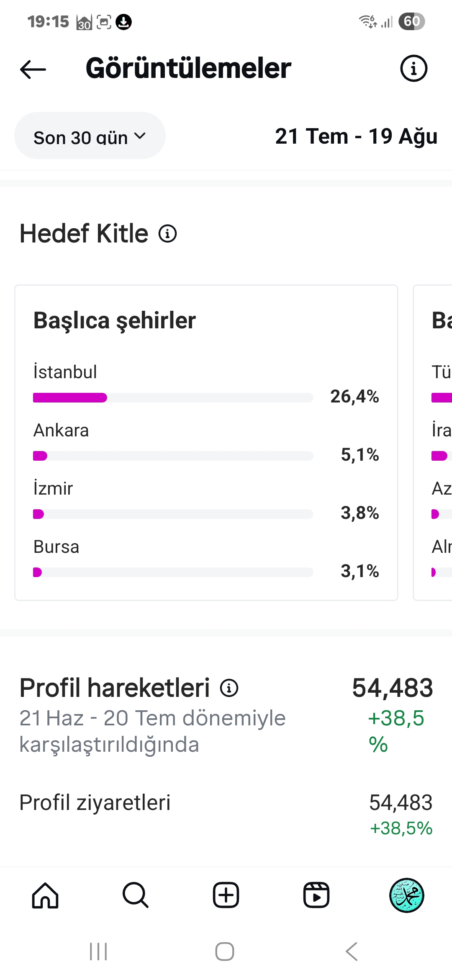Tap the Android home navigation button
452x980 pixels.
click(x=225, y=952)
